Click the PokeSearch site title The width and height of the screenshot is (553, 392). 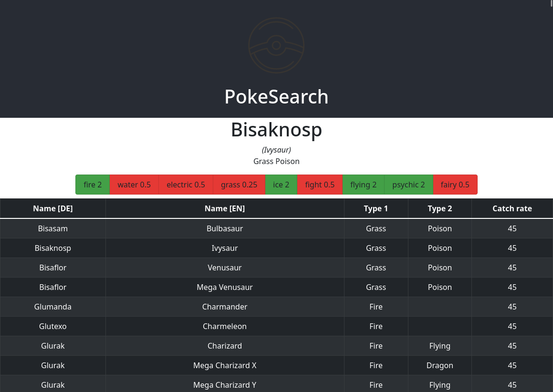[277, 97]
